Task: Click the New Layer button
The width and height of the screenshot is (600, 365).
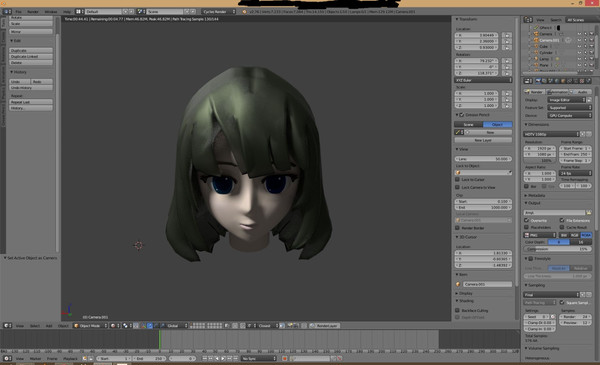Action: 483,140
